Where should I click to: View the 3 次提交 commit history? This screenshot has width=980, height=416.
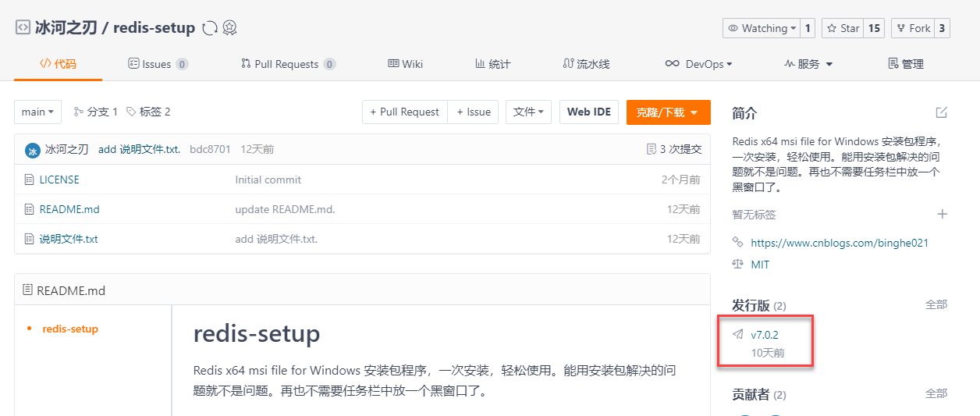(674, 149)
